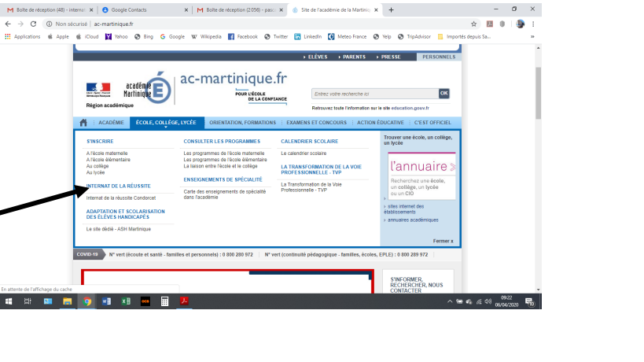
Task: Click the OK search button
Action: point(444,93)
